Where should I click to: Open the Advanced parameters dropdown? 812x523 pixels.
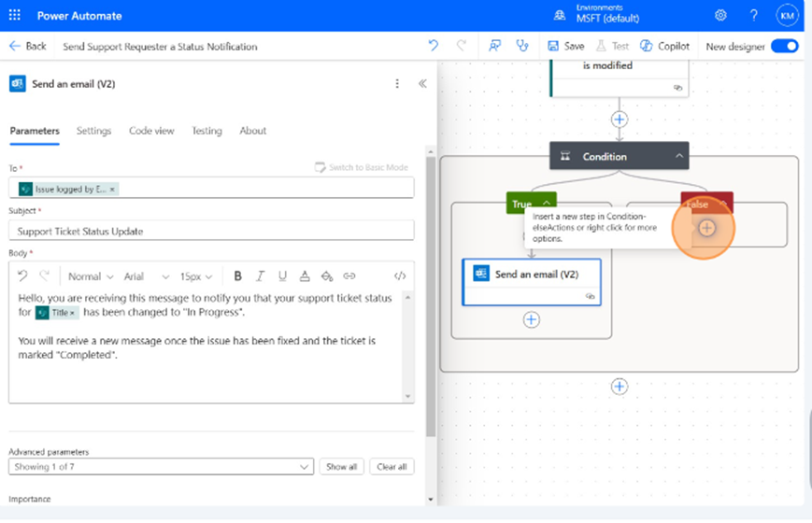161,467
